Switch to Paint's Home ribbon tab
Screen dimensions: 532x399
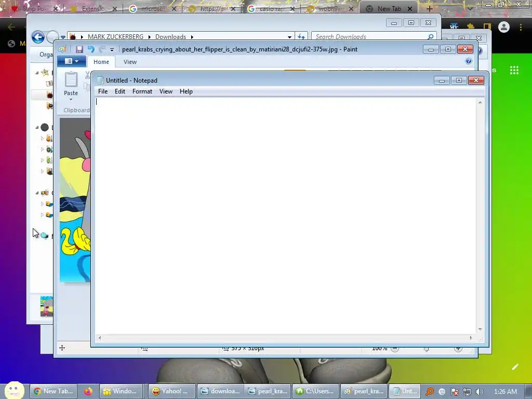(x=101, y=62)
